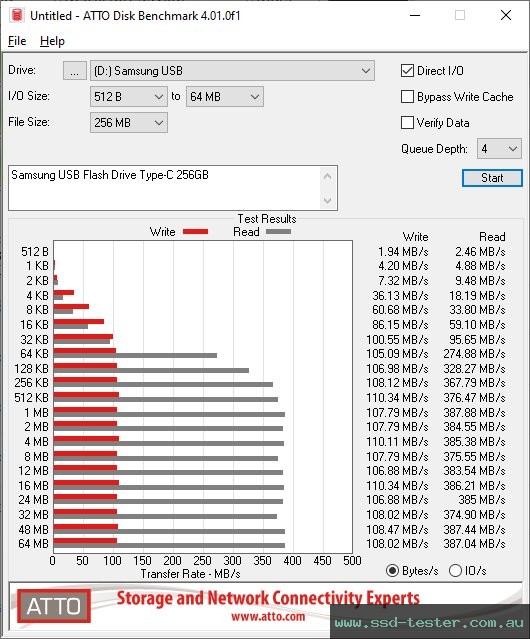
Task: Minimize the ATTO Disk Benchmark window
Action: point(415,15)
